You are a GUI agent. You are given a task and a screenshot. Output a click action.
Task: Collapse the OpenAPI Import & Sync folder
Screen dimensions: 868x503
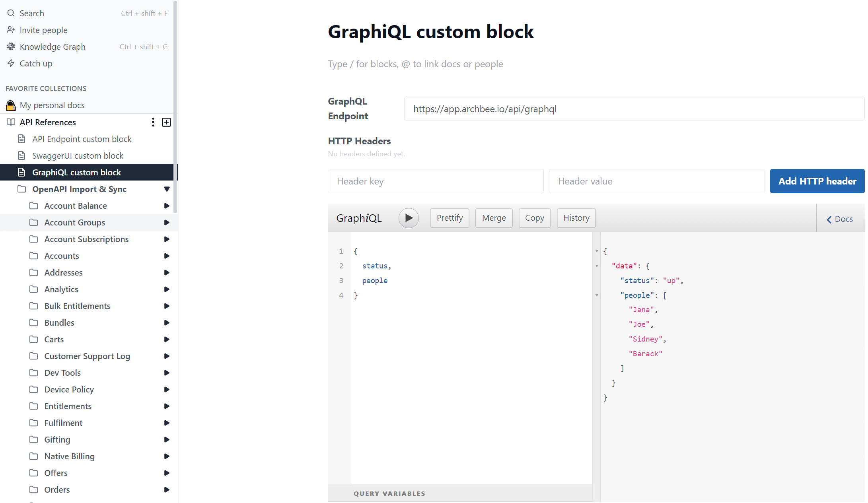pos(167,189)
